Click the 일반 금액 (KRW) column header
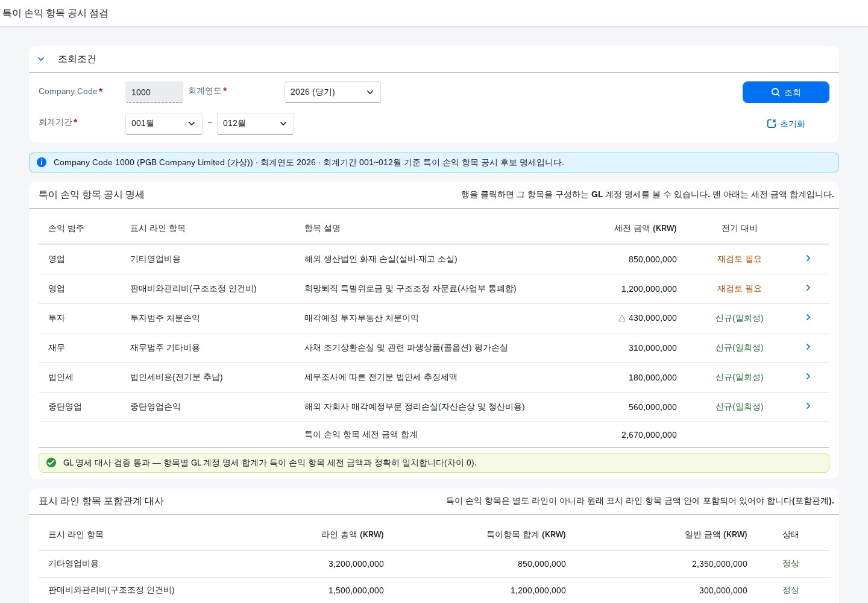Screen dimensions: 868x603 pyautogui.click(x=716, y=535)
